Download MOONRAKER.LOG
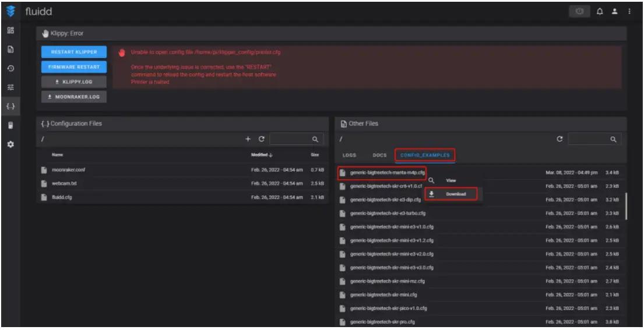Screen dimensions: 644x330 74,97
